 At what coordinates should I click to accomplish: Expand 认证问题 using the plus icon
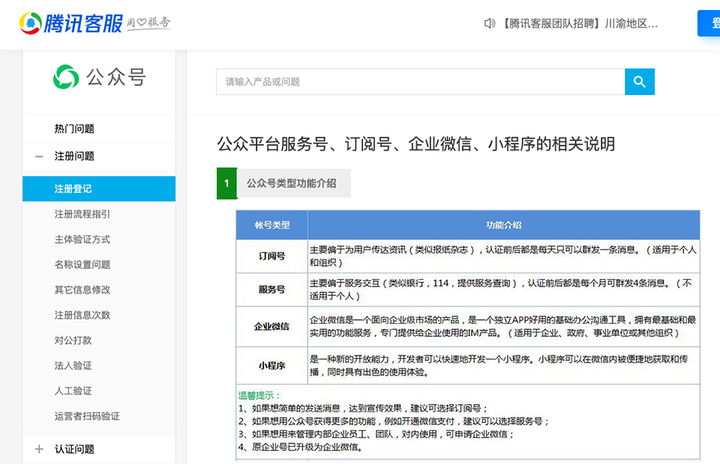(x=39, y=449)
